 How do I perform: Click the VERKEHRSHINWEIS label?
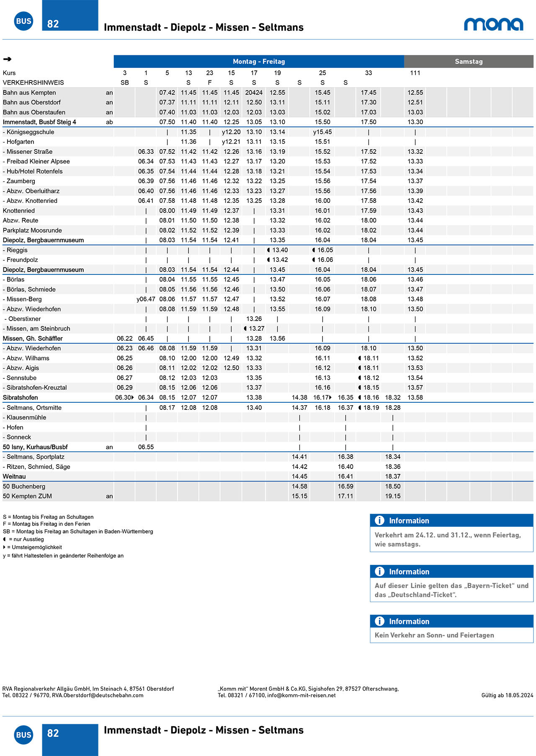33,83
